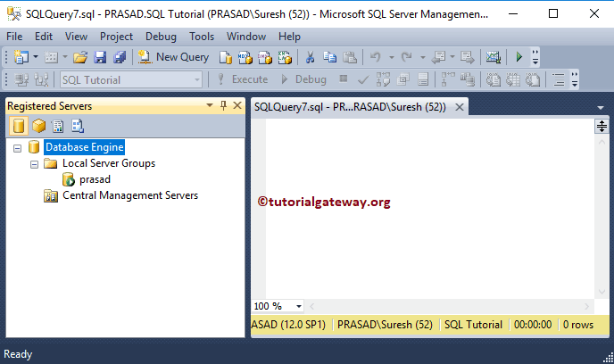This screenshot has height=364, width=614.
Task: Click the Navigate Forward icon
Action: pos(467,57)
